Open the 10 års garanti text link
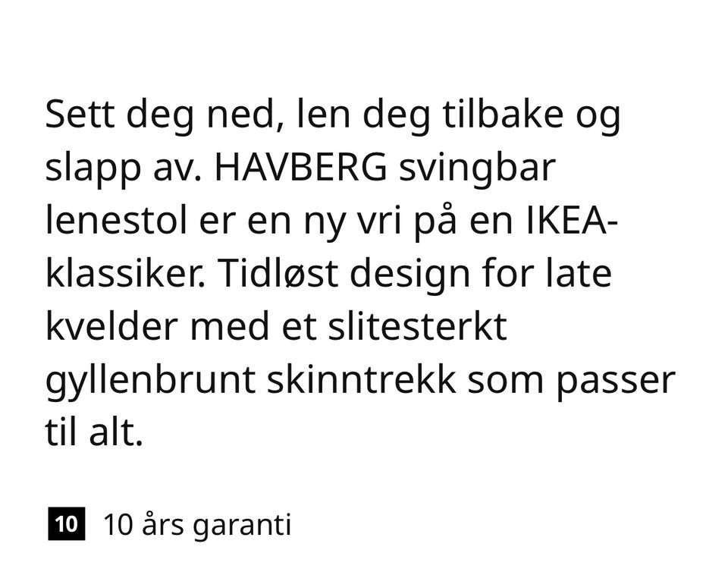Viewport: 728px width, 575px height. click(x=197, y=525)
